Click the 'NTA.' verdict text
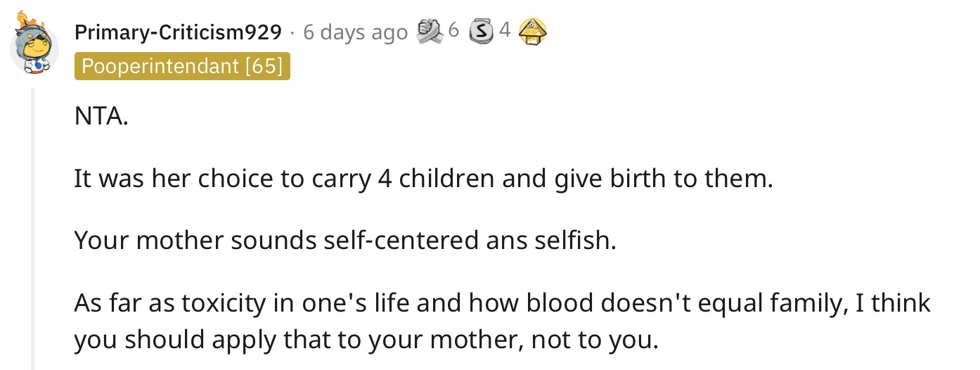The image size is (980, 370). pos(101,117)
